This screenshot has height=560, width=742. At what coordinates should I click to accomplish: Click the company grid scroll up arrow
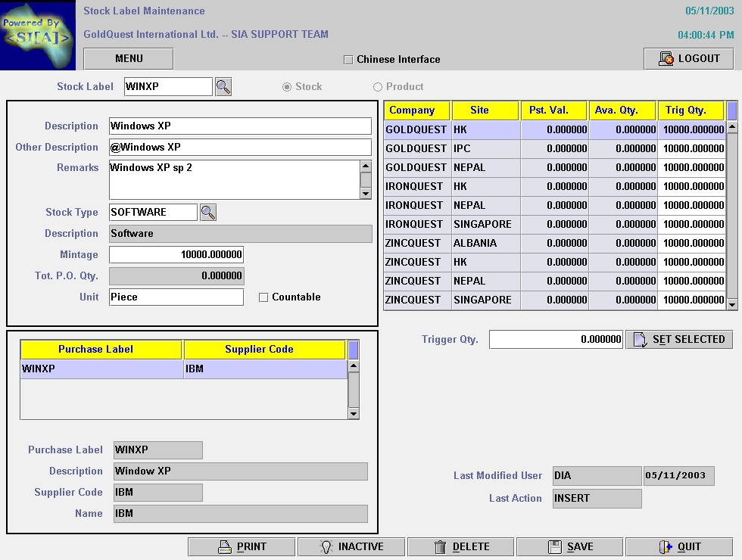[x=732, y=126]
